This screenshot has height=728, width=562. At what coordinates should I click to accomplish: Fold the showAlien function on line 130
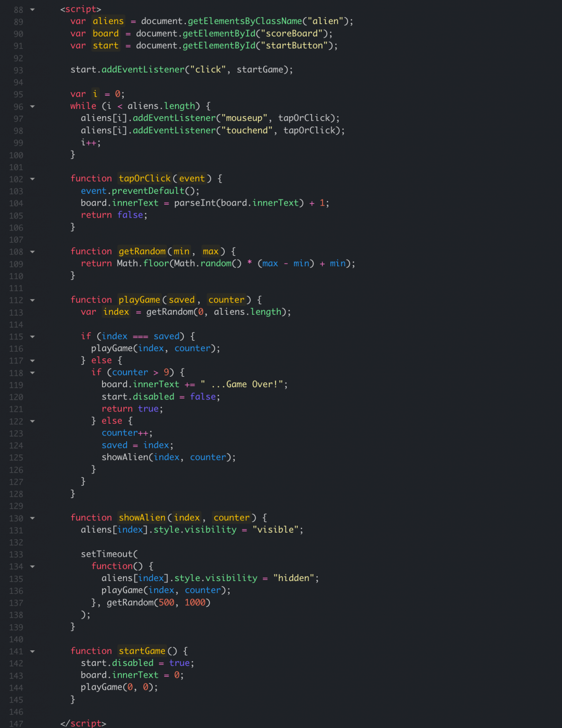click(x=32, y=518)
